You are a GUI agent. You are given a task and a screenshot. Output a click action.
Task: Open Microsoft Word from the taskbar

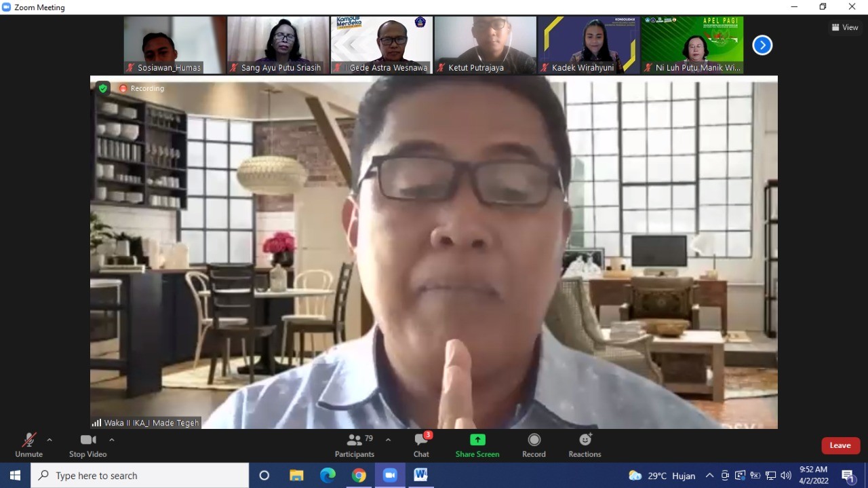click(x=420, y=475)
